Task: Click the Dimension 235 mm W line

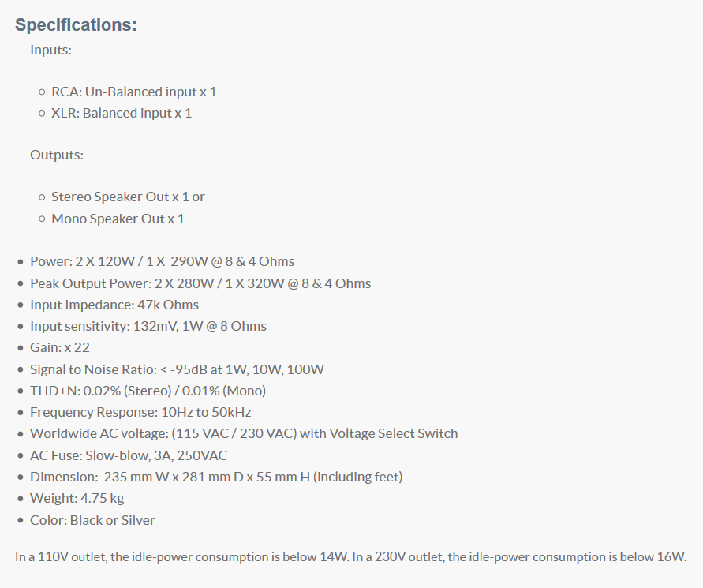Action: coord(216,477)
